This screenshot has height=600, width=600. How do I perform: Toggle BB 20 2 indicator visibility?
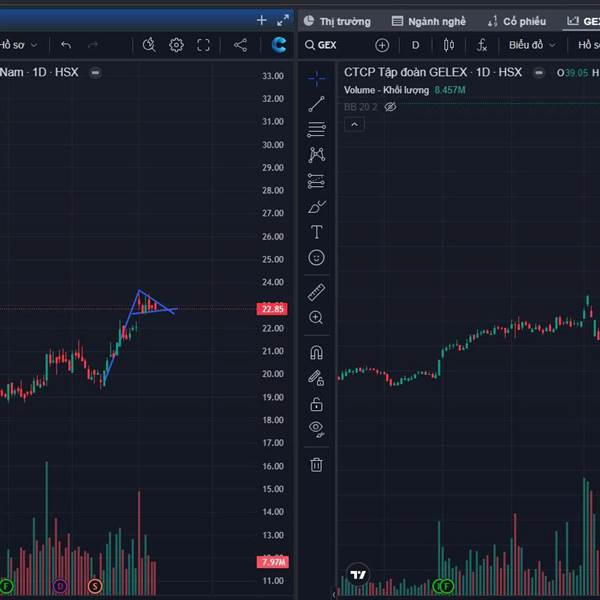[390, 107]
